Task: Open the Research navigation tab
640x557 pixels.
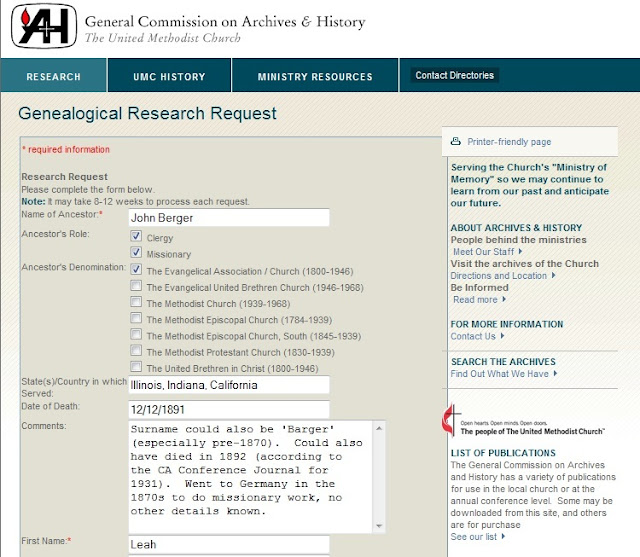Action: (53, 75)
